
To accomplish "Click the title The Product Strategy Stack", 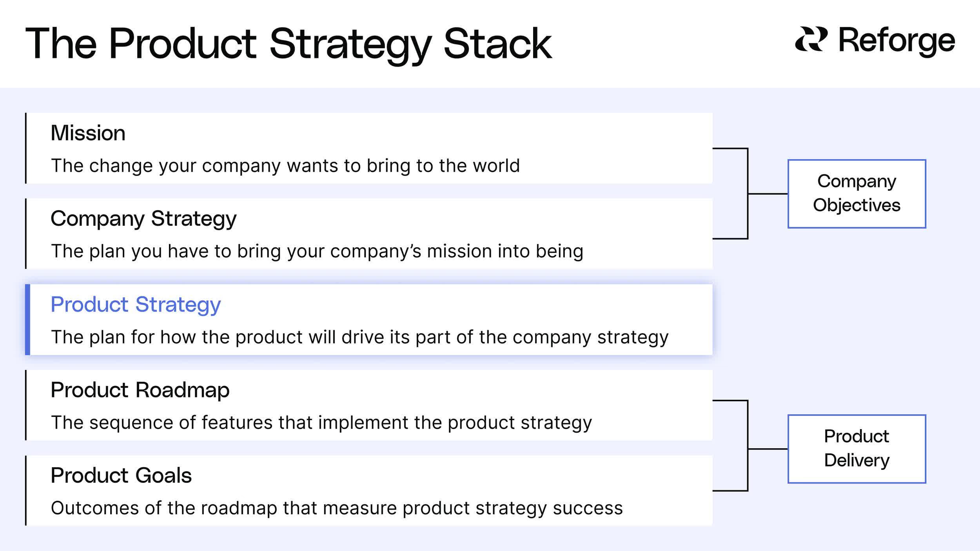I will tap(289, 44).
